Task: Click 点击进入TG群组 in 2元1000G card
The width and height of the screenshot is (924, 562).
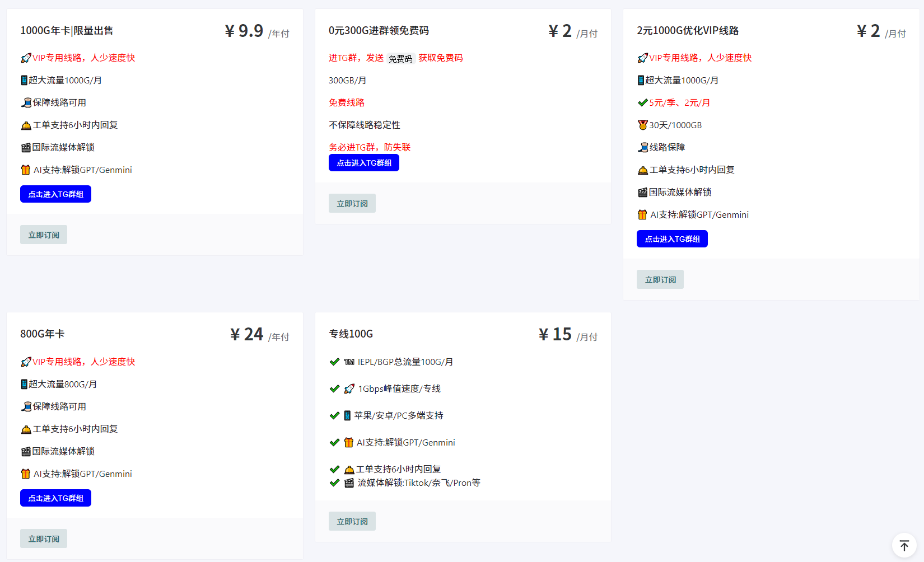Action: click(x=672, y=239)
